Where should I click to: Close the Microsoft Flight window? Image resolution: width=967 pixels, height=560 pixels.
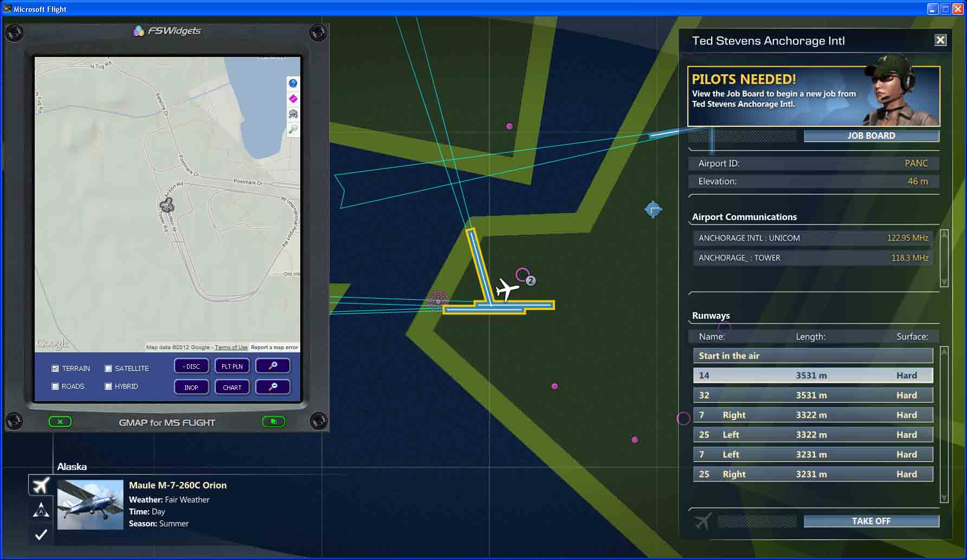click(958, 9)
